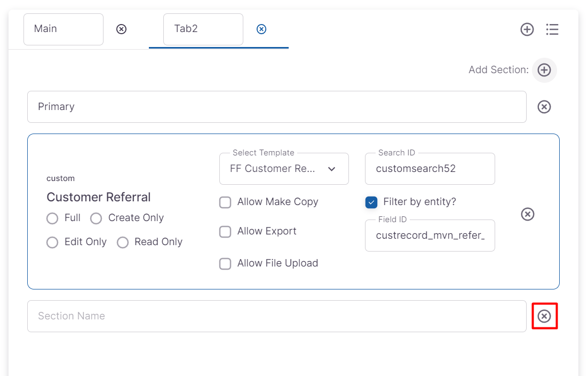Click the Main tab name field
The height and width of the screenshot is (376, 588).
tap(63, 29)
